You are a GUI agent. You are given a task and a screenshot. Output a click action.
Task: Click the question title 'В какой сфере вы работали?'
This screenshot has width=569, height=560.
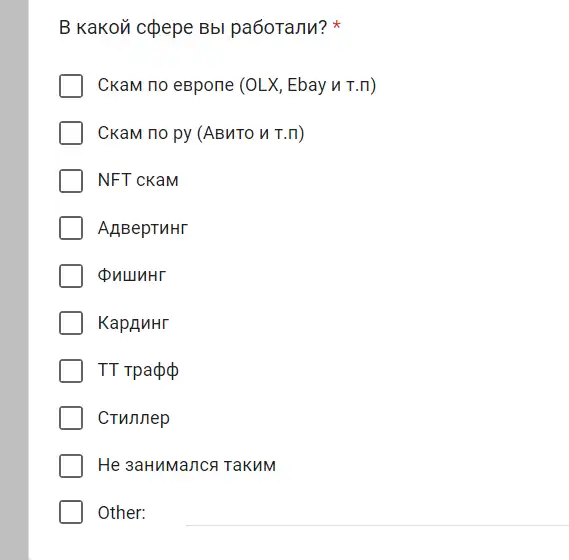tap(193, 27)
